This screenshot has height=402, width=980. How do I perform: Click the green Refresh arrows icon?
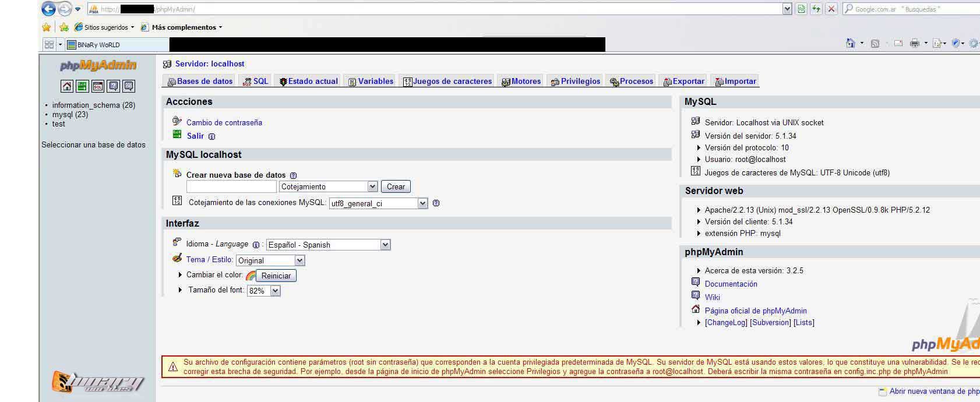tap(816, 9)
